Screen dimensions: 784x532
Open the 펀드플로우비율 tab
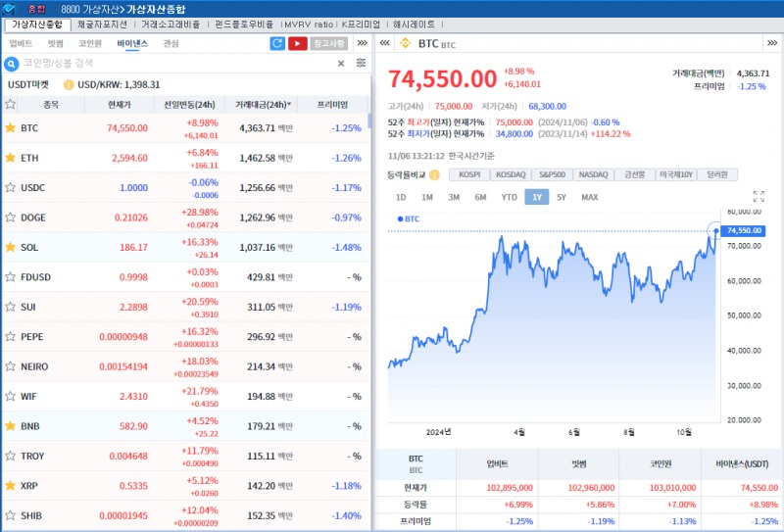tap(244, 24)
